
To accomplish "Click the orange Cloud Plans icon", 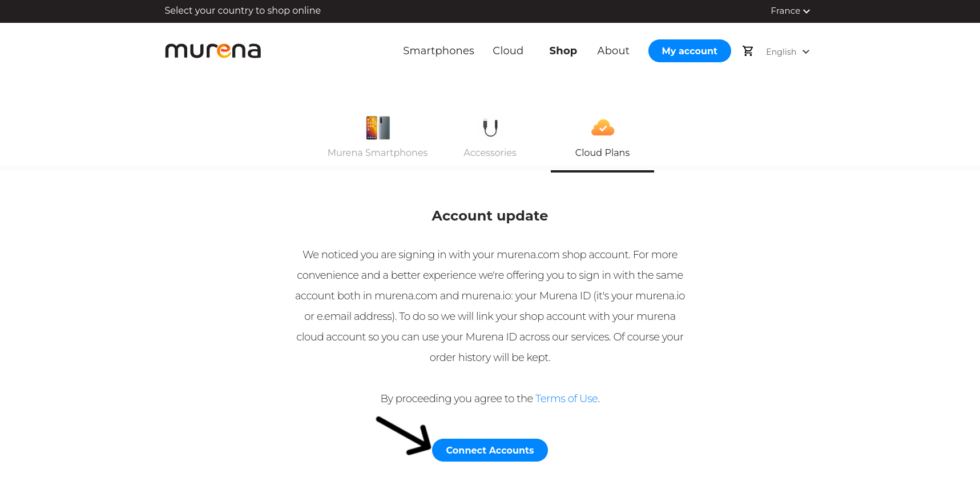I will coord(602,127).
